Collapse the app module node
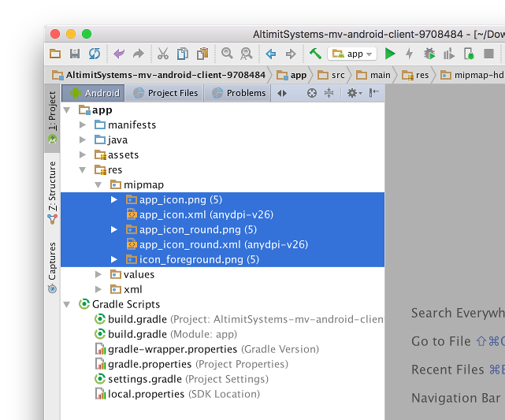 (67, 110)
